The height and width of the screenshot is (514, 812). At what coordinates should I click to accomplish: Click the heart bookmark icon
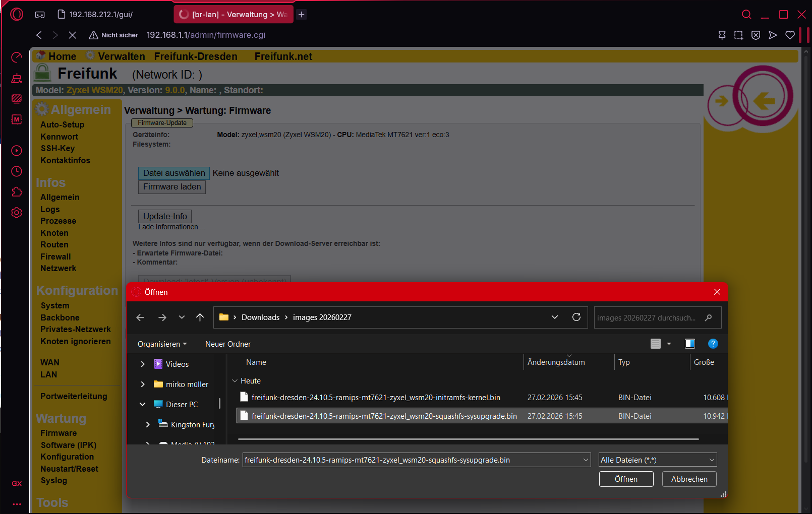tap(790, 35)
